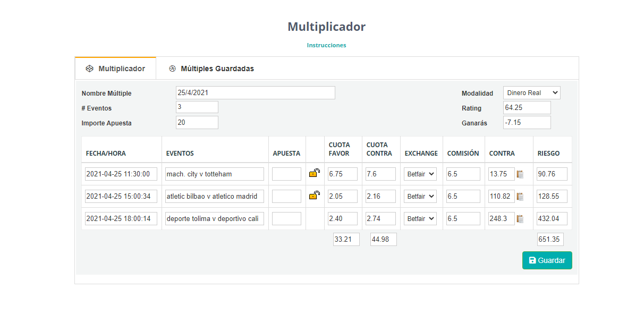644x314 pixels.
Task: Click the Cuota Contra field with 2.74
Action: click(x=380, y=219)
